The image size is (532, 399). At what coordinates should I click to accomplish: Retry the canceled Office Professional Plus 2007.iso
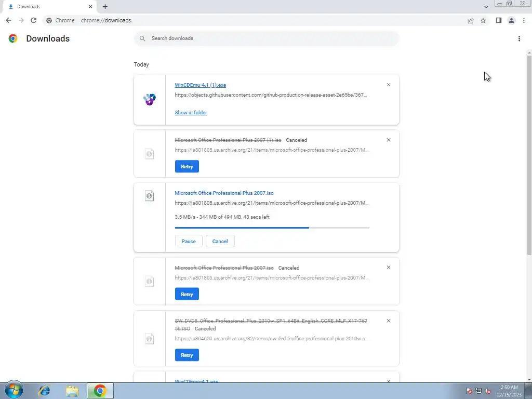coord(187,294)
